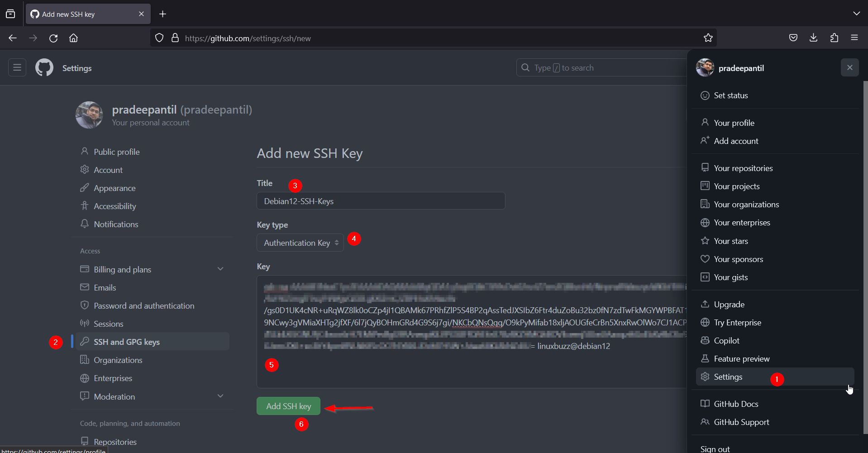Open Your sponsors from menu
This screenshot has width=868, height=453.
click(x=775, y=259)
